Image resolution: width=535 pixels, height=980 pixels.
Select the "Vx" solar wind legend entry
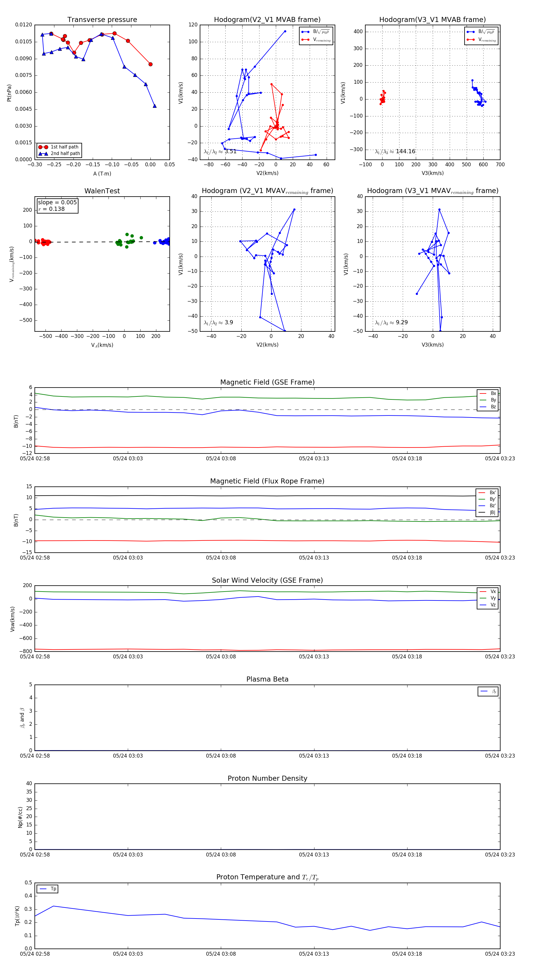488,592
